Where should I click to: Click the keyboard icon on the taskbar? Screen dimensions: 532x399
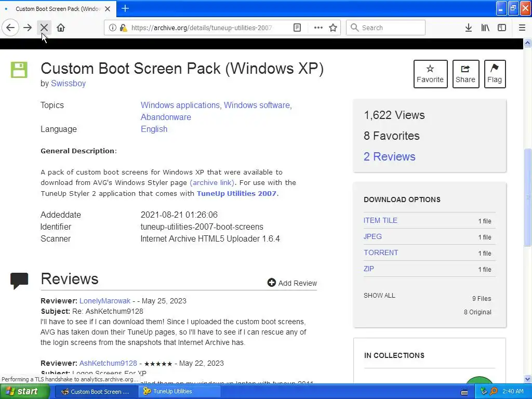464,392
